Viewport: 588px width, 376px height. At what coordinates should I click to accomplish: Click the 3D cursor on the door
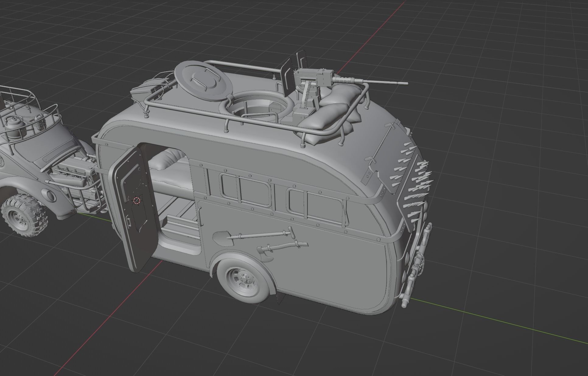pos(137,200)
